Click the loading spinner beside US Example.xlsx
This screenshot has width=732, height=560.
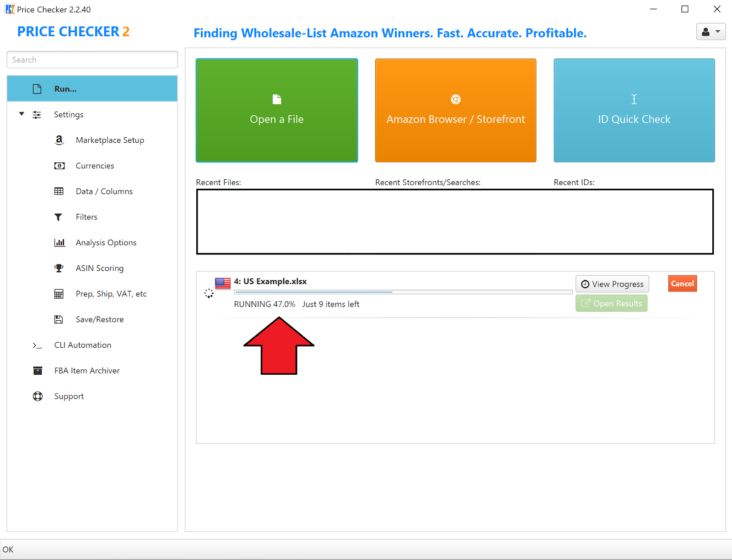point(209,293)
